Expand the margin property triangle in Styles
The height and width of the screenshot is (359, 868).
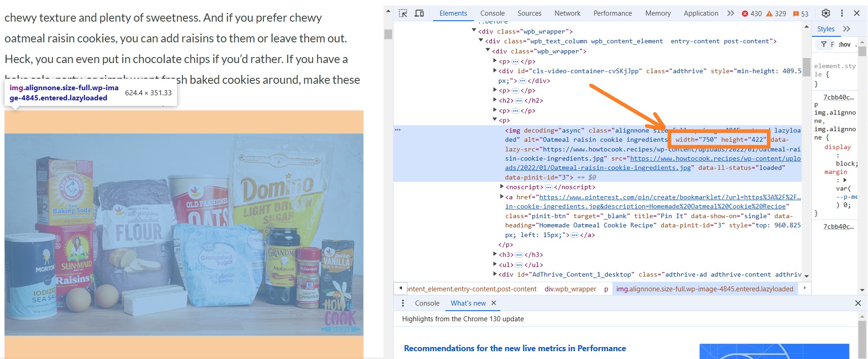coord(845,180)
